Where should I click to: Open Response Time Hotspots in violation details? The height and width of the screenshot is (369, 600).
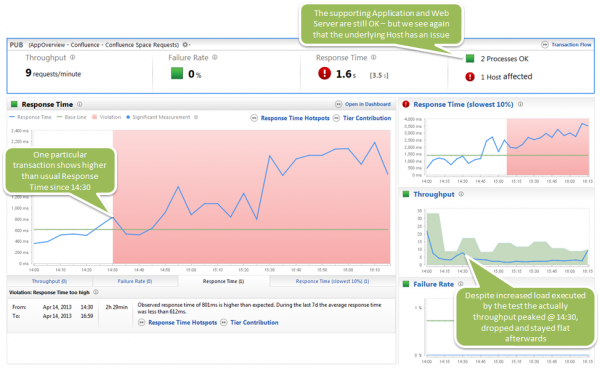183,323
